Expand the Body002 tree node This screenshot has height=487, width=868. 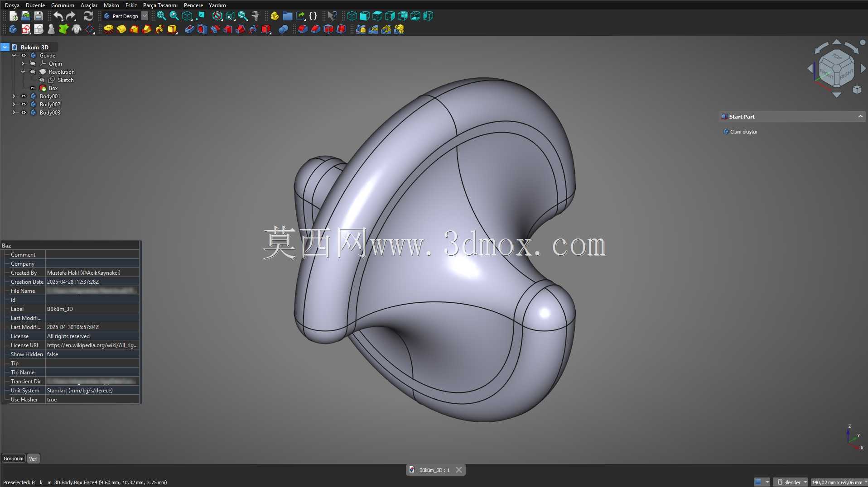point(14,105)
